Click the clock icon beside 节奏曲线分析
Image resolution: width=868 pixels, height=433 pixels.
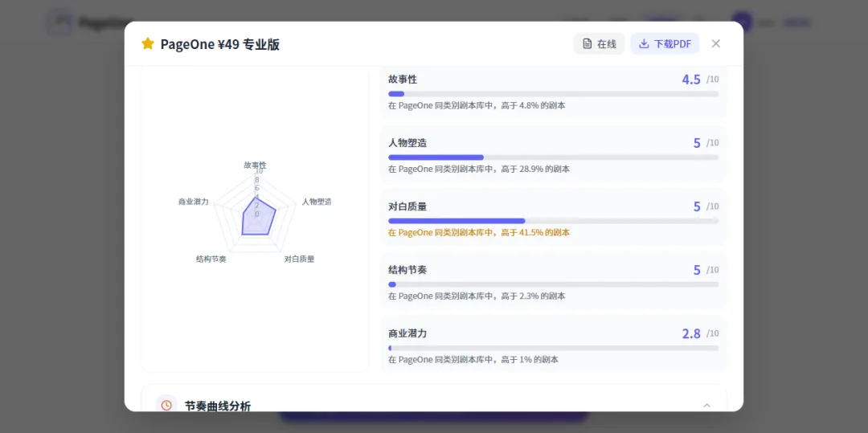click(166, 406)
